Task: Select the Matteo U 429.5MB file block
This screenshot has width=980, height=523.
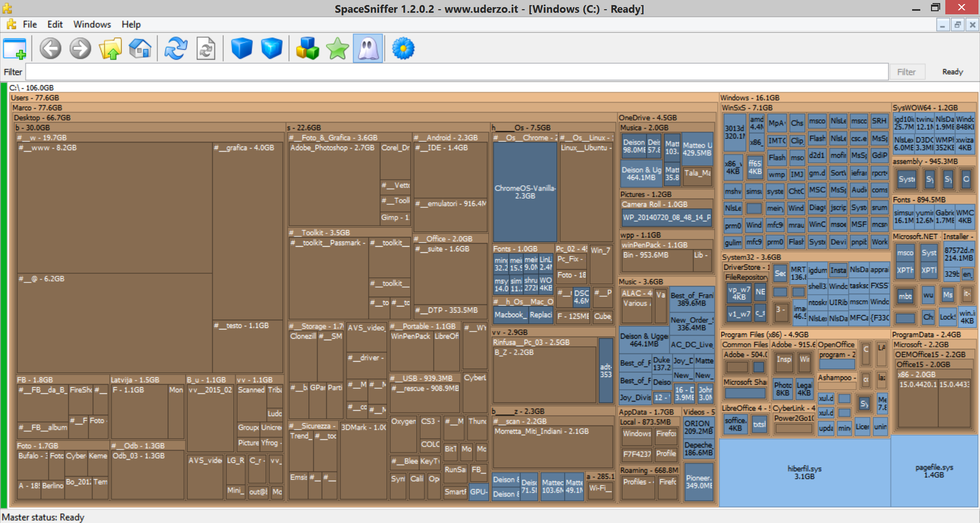Action: (x=697, y=149)
